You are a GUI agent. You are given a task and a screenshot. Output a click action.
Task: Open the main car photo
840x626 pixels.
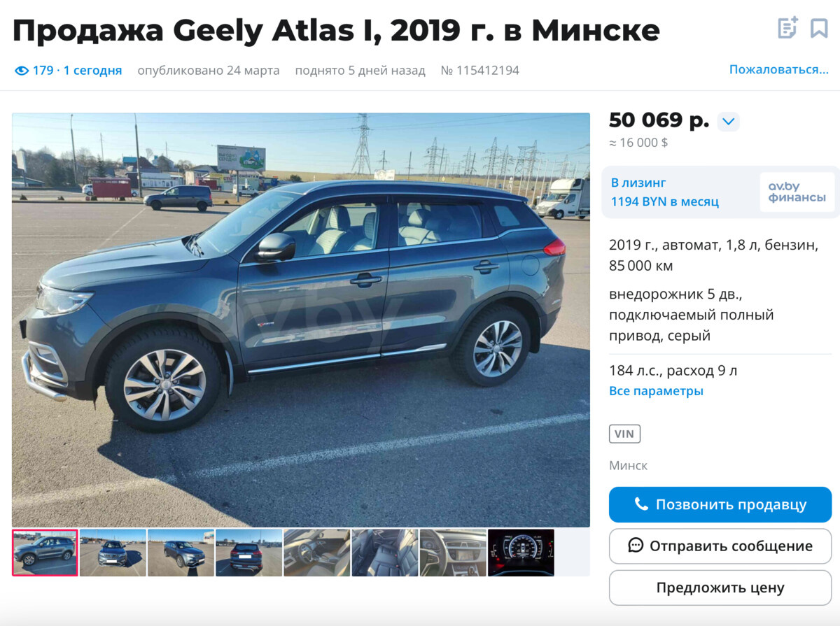[x=301, y=320]
